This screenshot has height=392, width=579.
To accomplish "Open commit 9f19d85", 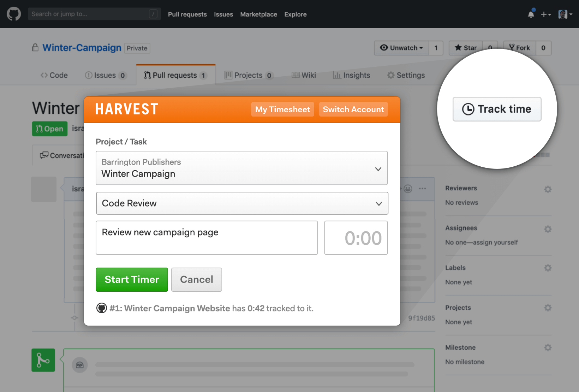I will (422, 318).
